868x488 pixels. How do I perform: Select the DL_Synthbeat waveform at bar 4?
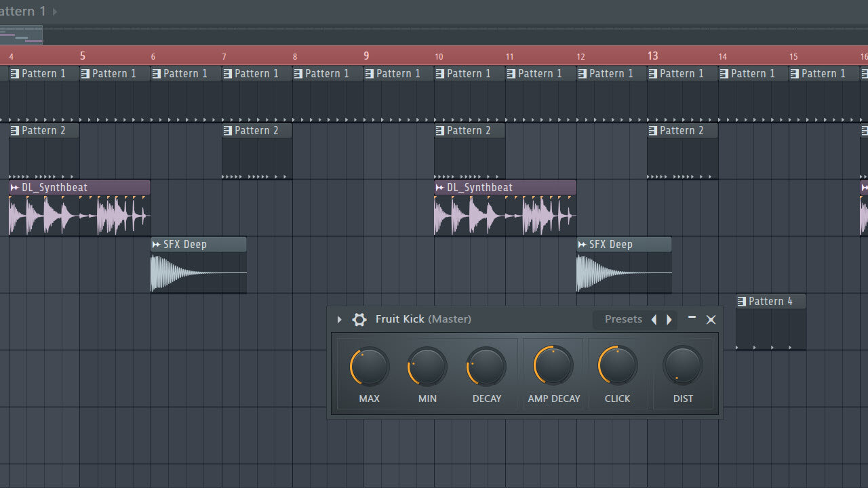click(79, 216)
